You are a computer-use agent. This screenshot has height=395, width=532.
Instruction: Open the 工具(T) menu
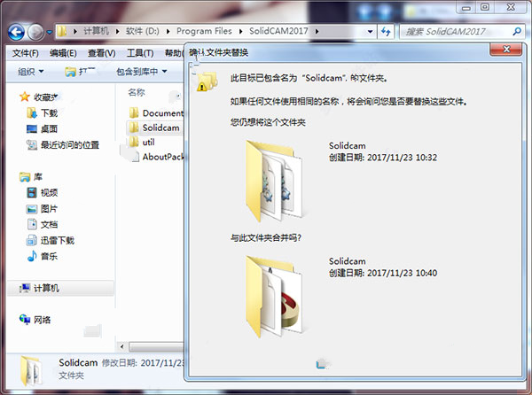pyautogui.click(x=140, y=53)
